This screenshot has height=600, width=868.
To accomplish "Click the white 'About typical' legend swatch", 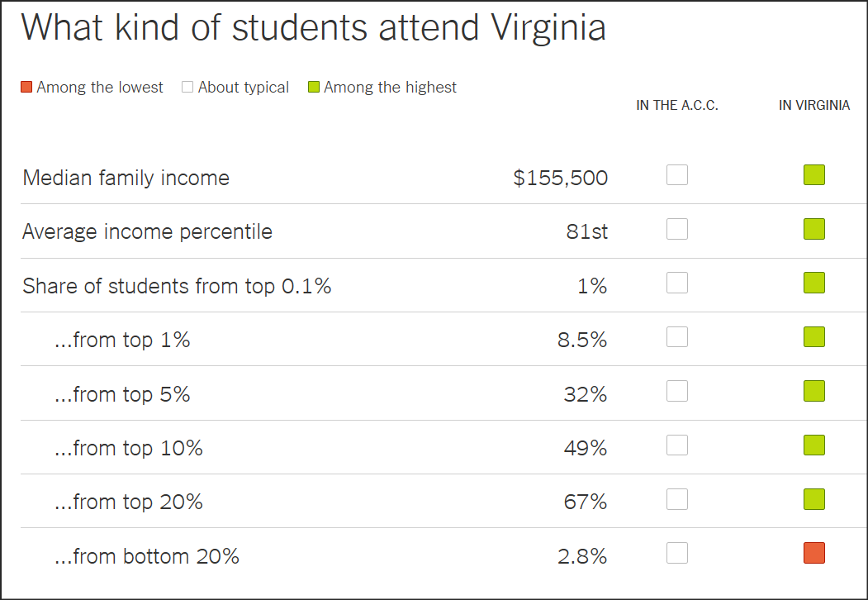I will tap(187, 87).
